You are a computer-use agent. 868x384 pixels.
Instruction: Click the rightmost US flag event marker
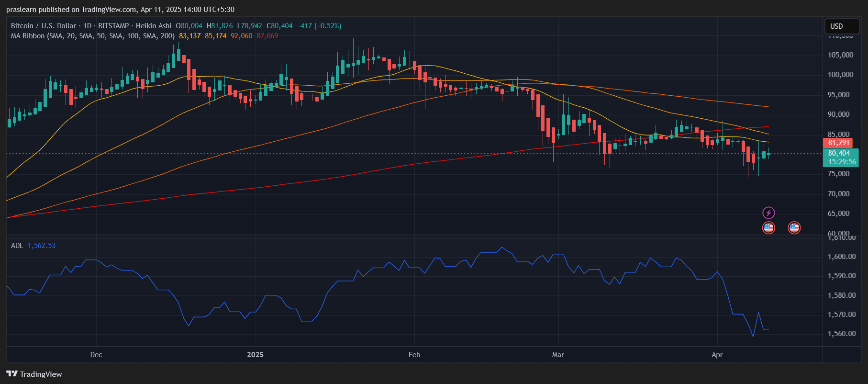tap(794, 228)
